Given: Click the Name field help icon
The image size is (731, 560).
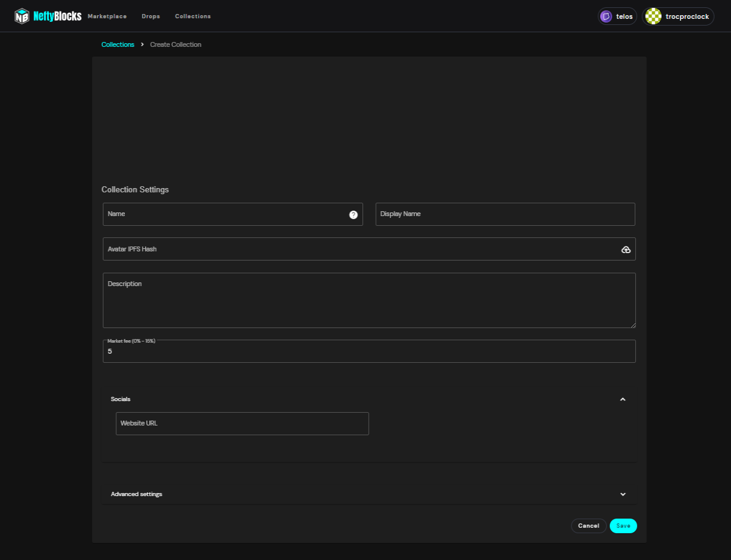Looking at the screenshot, I should pos(353,215).
